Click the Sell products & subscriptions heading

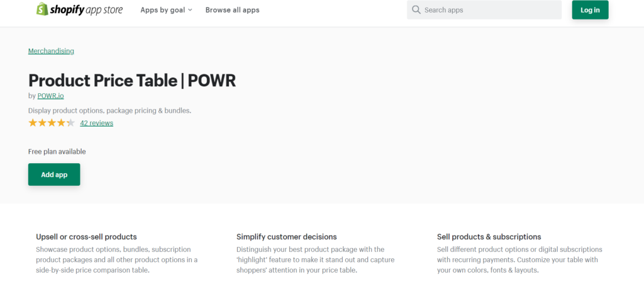click(x=489, y=237)
